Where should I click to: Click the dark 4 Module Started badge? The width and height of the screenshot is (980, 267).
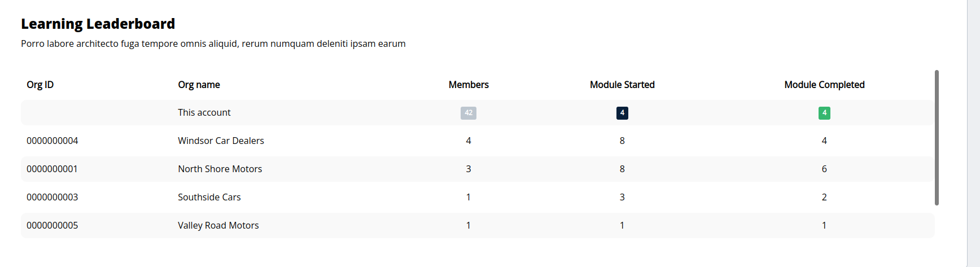point(622,113)
